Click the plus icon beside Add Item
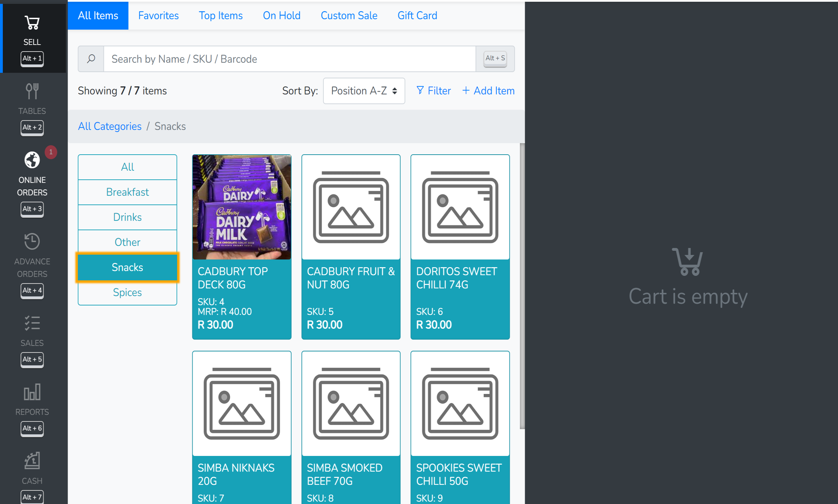Screen dimensions: 838x504 coord(466,91)
